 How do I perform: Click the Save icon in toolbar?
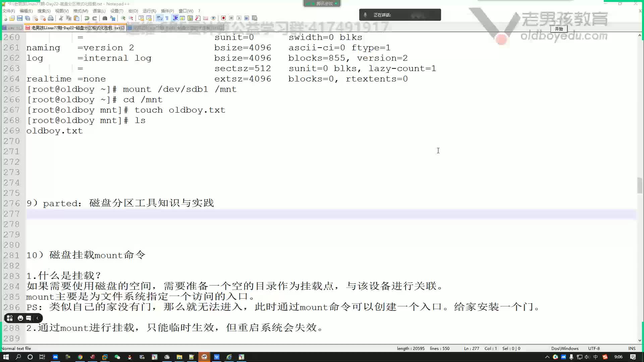19,18
